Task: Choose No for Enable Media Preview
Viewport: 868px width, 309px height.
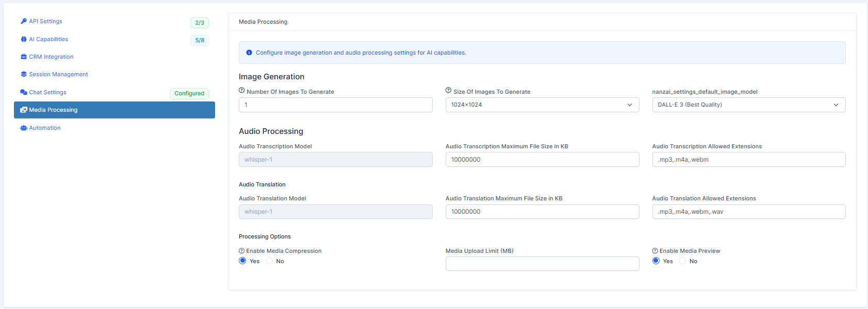Action: (x=682, y=261)
